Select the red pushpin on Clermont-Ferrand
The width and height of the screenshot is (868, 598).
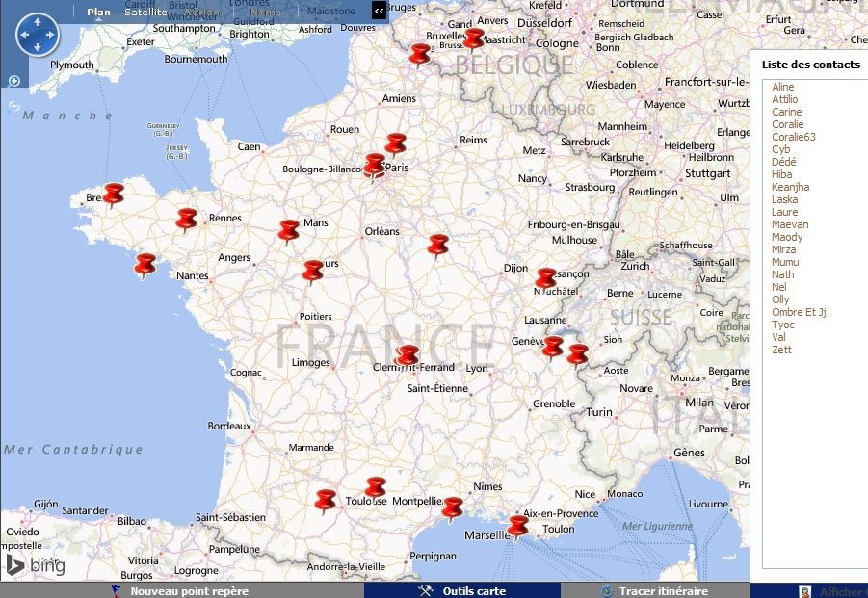click(x=408, y=355)
